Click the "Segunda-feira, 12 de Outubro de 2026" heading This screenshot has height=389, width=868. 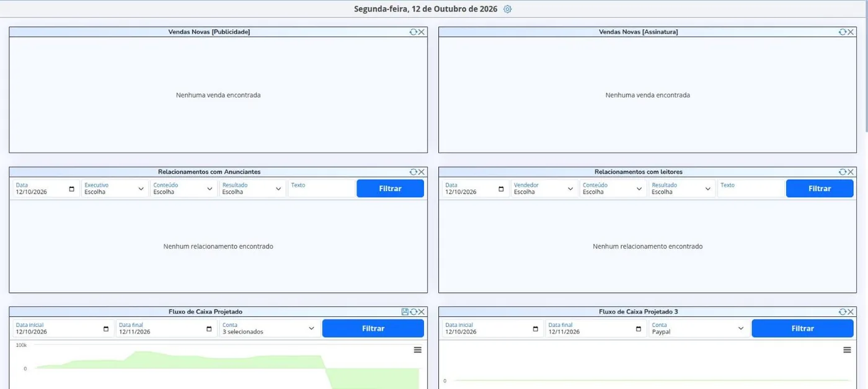425,9
